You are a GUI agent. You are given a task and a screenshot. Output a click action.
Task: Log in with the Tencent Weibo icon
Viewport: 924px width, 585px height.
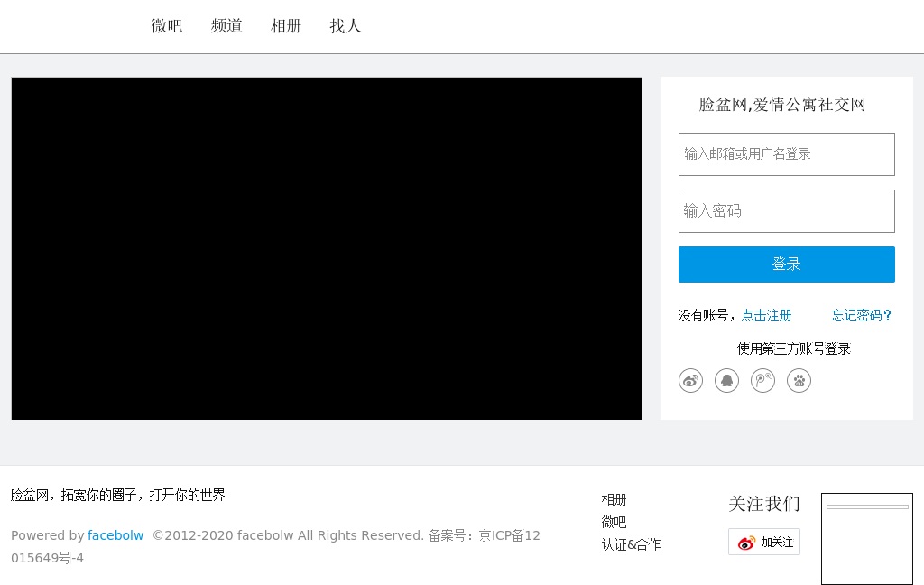762,381
